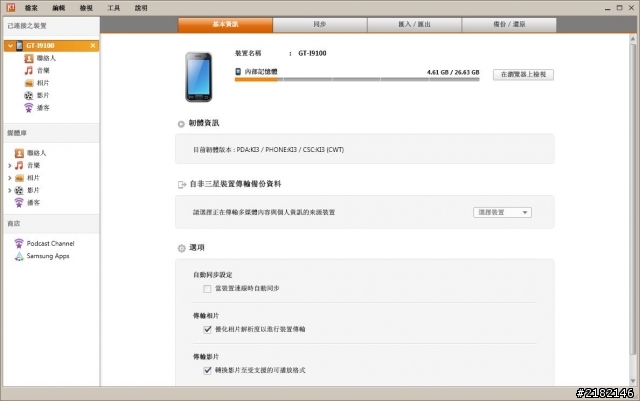Uncheck optimize photo resolution for transfer
Image resolution: width=640 pixels, height=401 pixels.
(x=207, y=329)
